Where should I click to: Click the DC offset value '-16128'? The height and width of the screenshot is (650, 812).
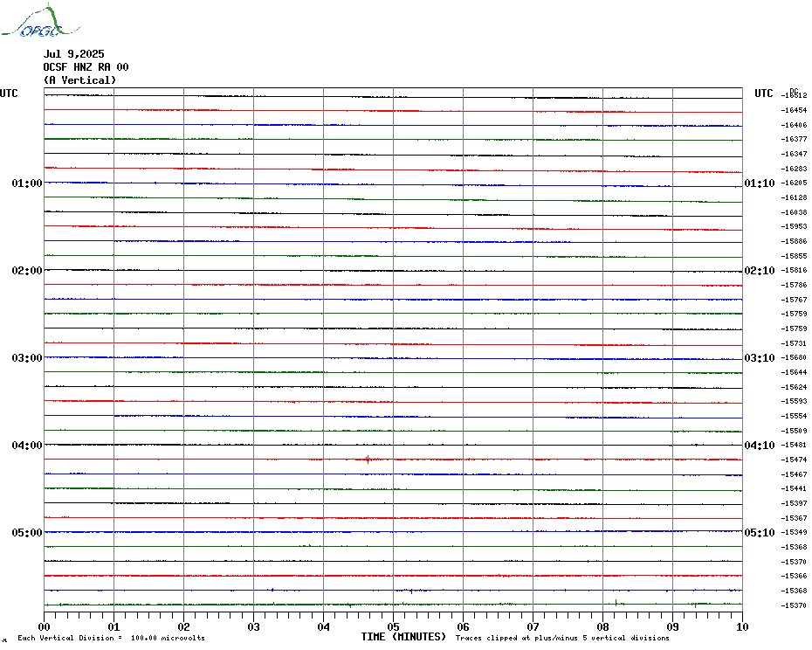794,197
